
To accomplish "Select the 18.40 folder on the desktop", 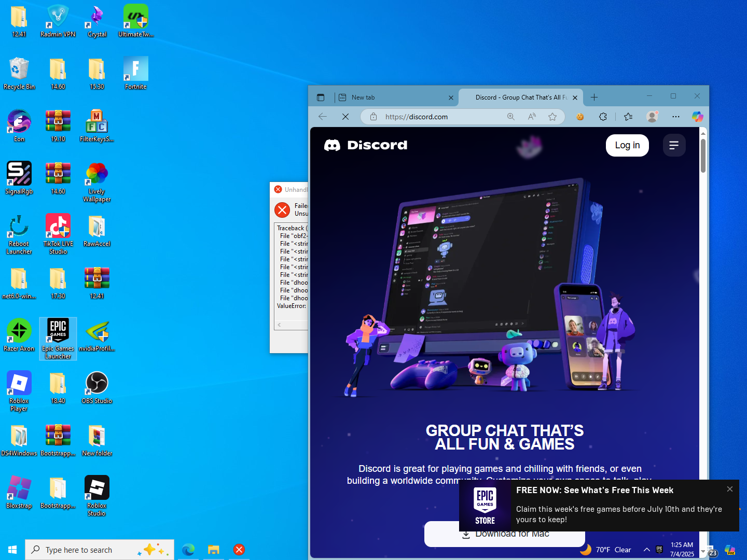I will coord(58,388).
